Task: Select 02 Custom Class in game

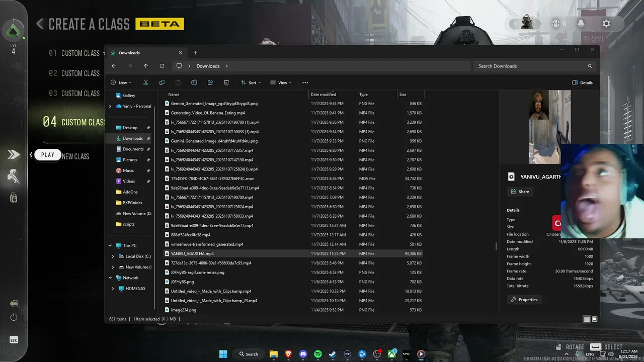Action: click(74, 73)
